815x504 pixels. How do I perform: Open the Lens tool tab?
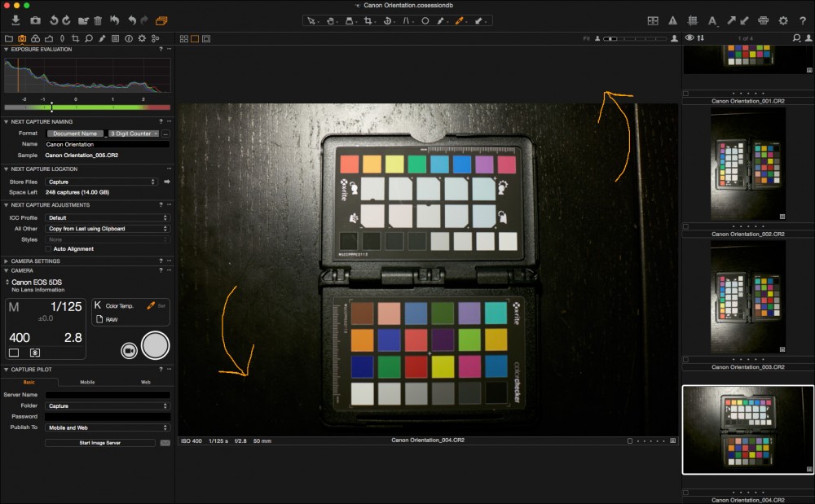63,38
